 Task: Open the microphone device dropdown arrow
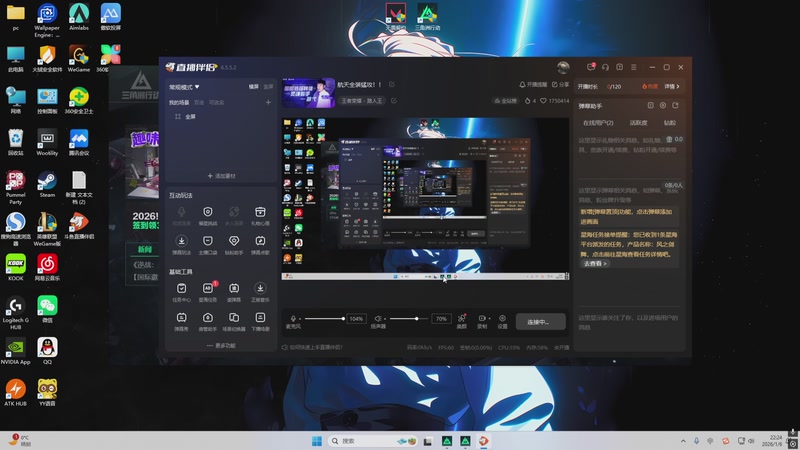[300, 319]
